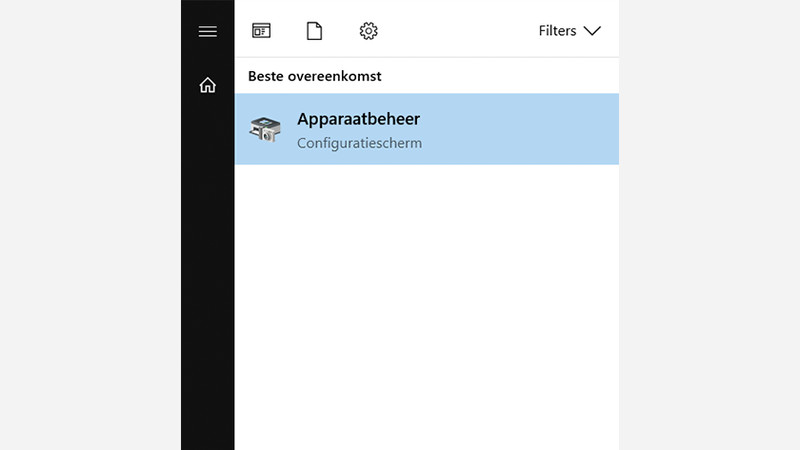Viewport: 800px width, 450px height.
Task: Click the Configuratiescherm subtitle text
Action: (359, 143)
